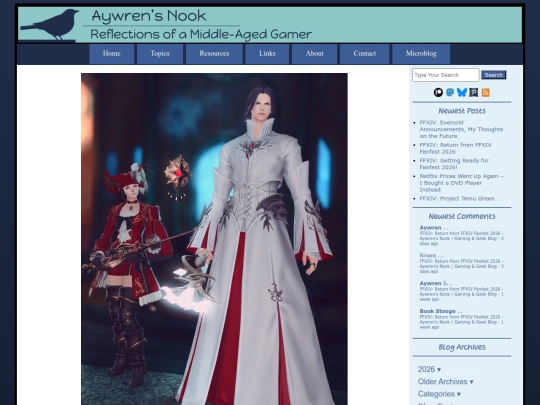Click the Newest Comments heading
This screenshot has width=540, height=405.
click(x=462, y=216)
